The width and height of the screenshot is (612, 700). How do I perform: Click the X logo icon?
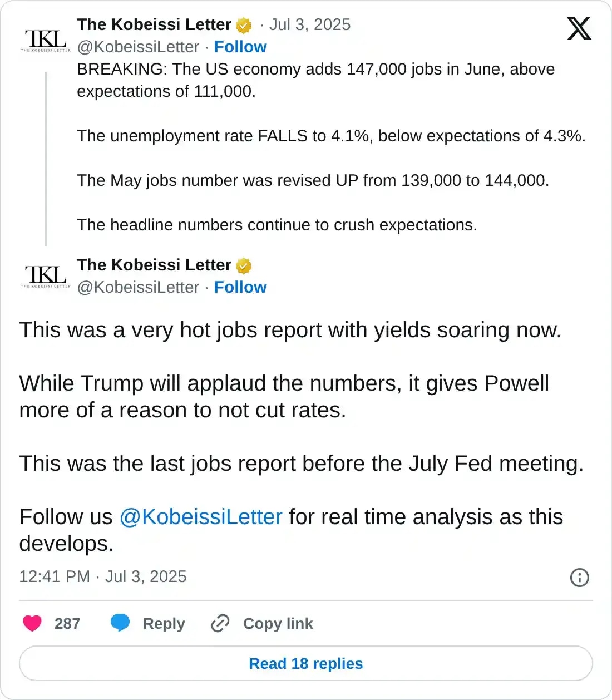click(579, 28)
